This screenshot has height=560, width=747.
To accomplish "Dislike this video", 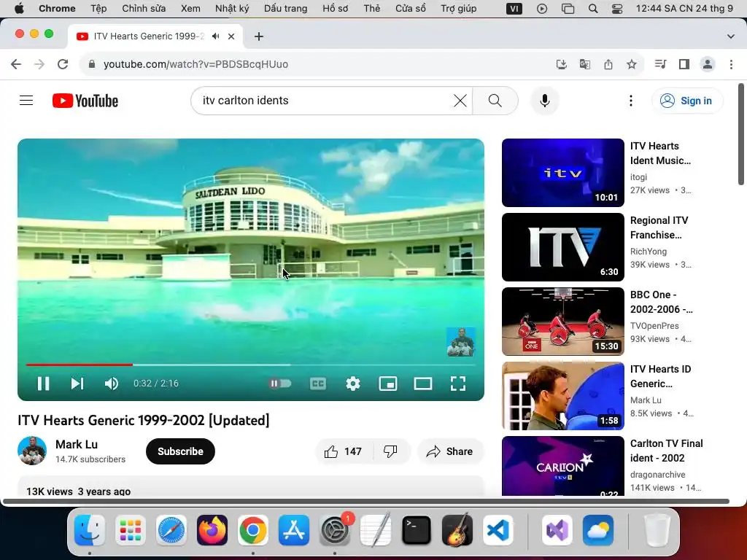I will tap(391, 451).
